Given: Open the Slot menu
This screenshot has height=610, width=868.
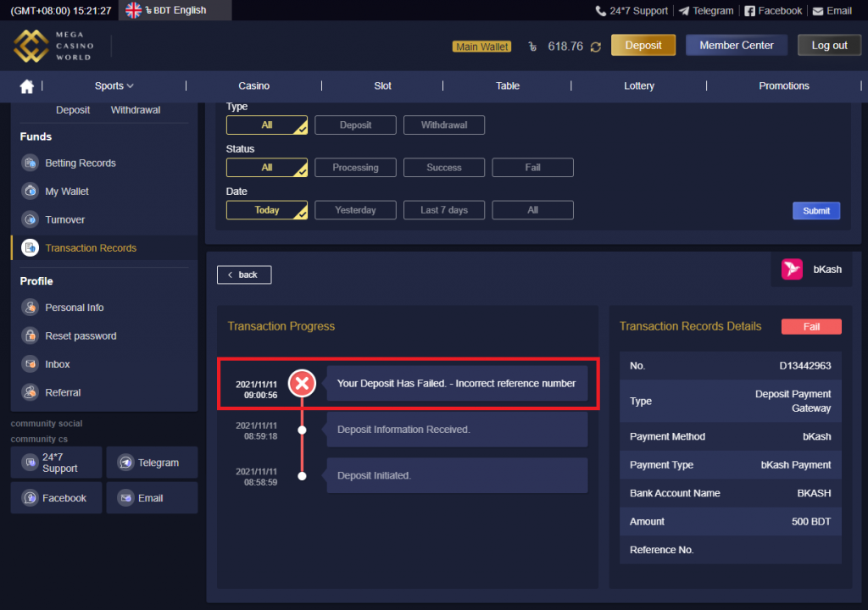Looking at the screenshot, I should (x=382, y=86).
